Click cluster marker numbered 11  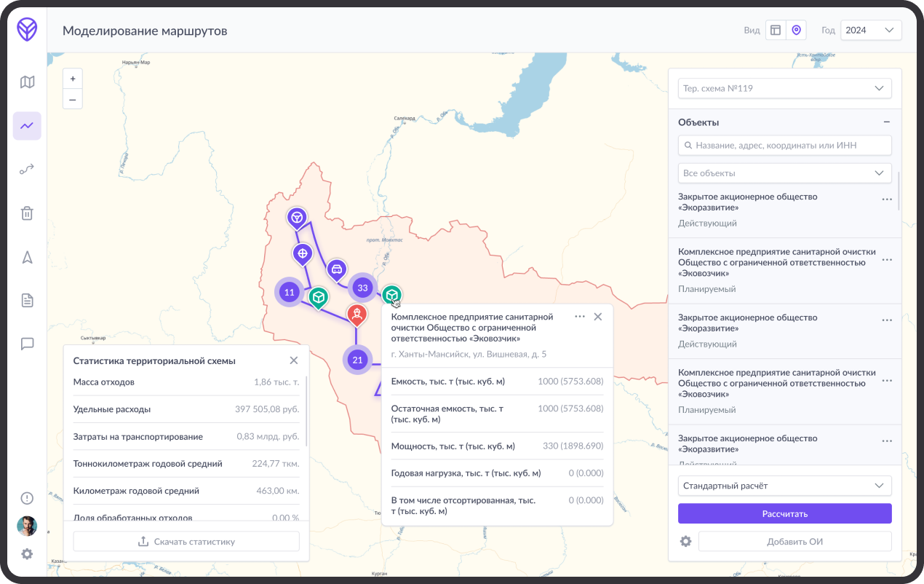290,293
